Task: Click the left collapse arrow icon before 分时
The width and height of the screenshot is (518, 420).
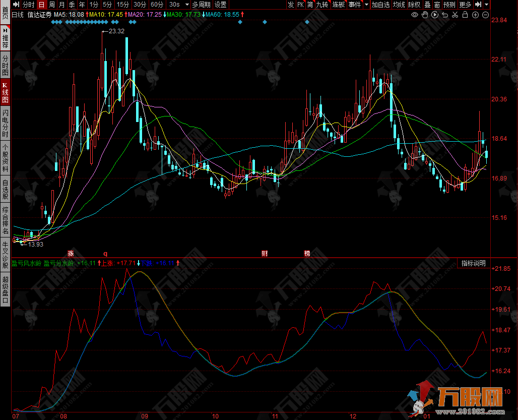Action: [x=16, y=5]
